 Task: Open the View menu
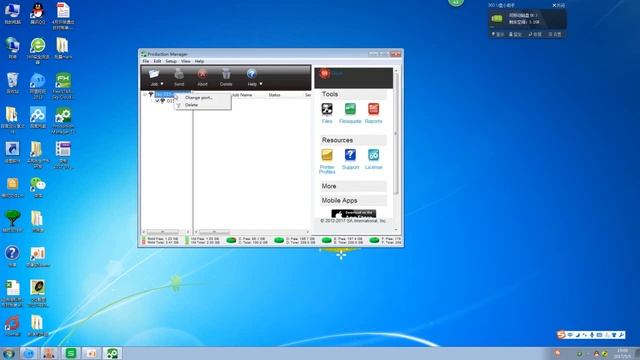pos(186,61)
